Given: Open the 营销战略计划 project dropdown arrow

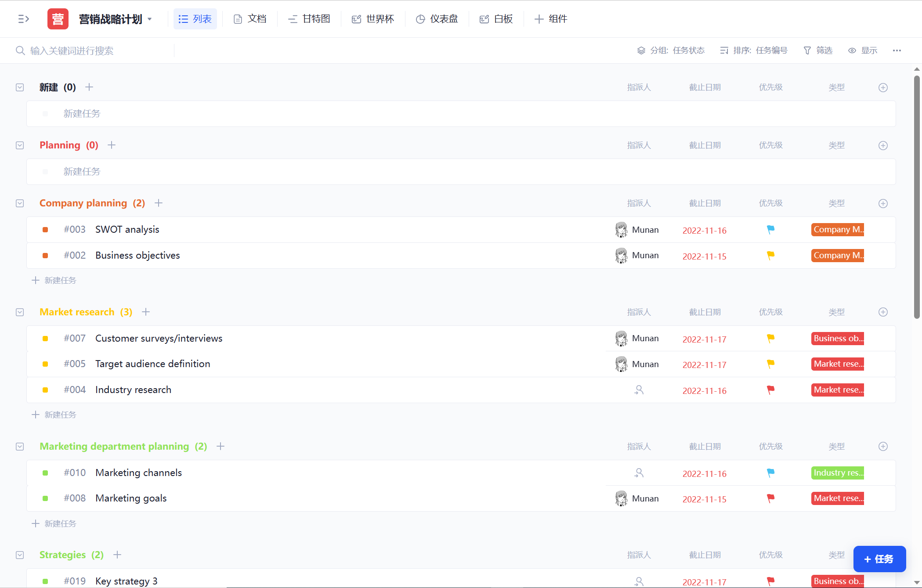Looking at the screenshot, I should [150, 19].
